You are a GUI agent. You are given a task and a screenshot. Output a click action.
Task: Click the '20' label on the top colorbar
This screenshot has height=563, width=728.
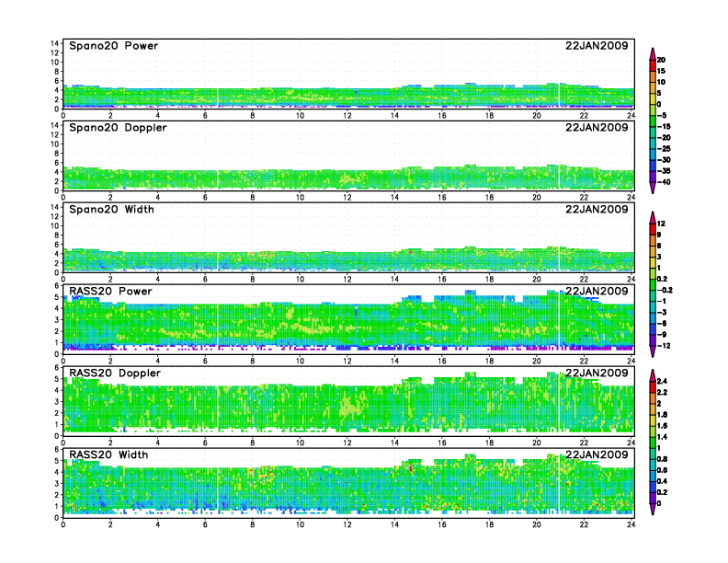point(661,60)
